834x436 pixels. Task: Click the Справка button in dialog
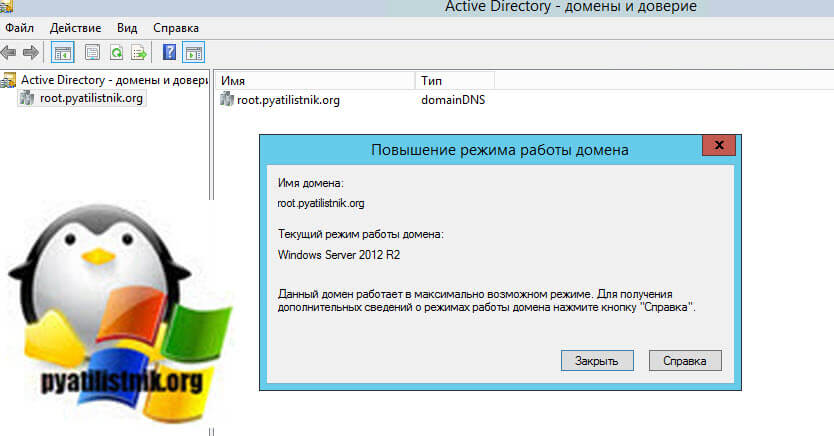tap(685, 360)
